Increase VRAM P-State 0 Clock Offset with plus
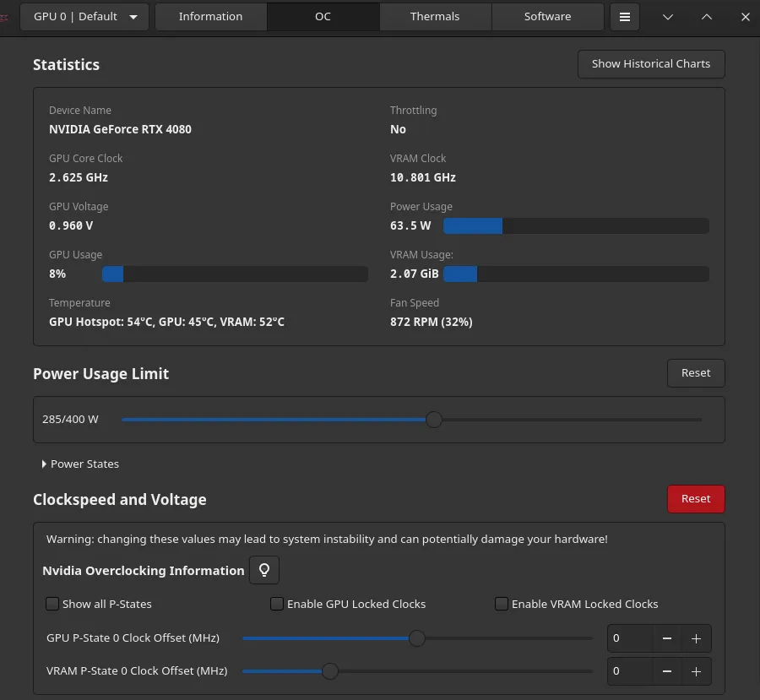The width and height of the screenshot is (760, 700). 695,671
